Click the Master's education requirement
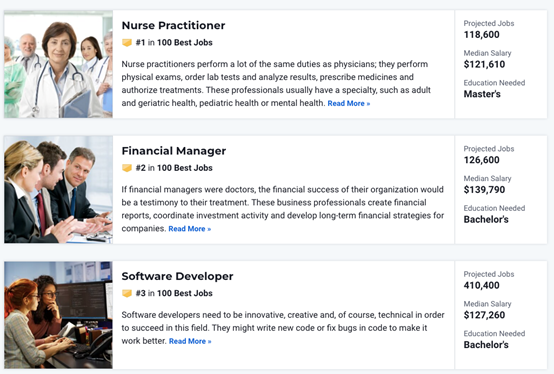Viewport: 554px width, 374px height. 482,94
